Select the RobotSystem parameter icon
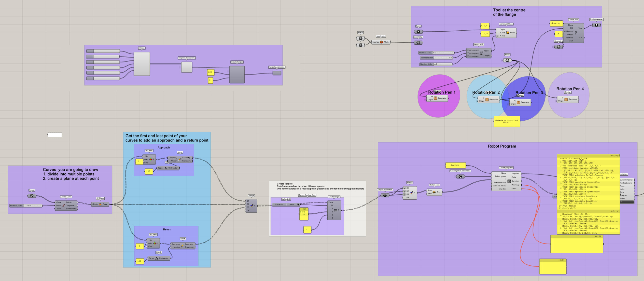Screen dimensions: 644x281 pos(460,176)
